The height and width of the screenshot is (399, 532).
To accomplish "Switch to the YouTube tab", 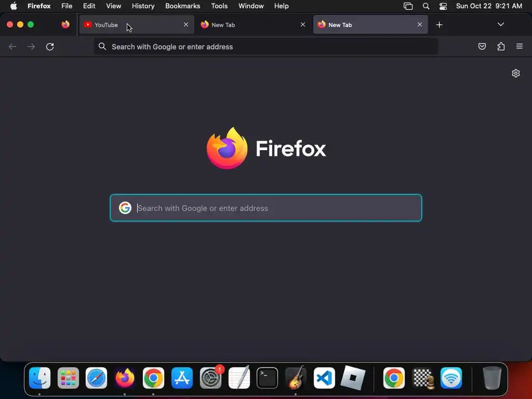I will click(x=137, y=25).
